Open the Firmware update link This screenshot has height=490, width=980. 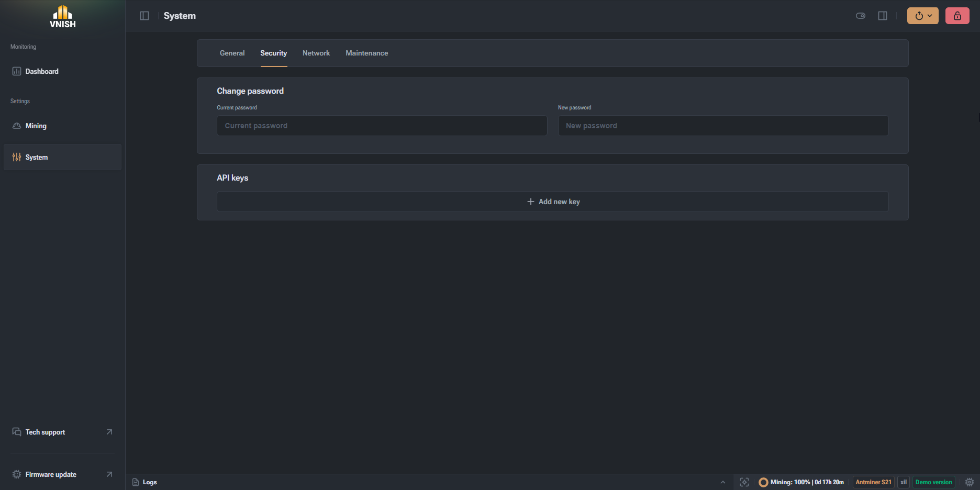[x=62, y=474]
